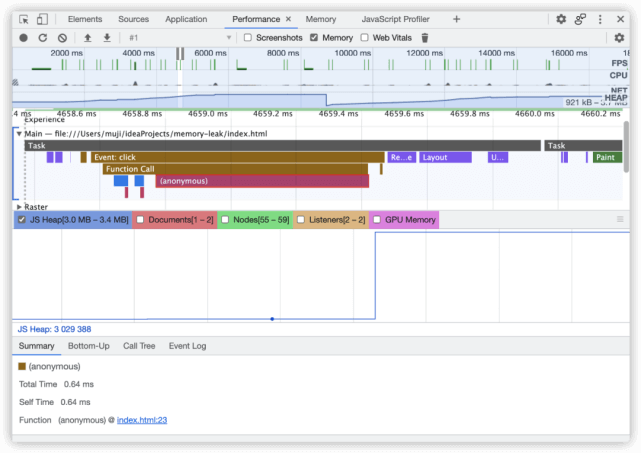Uncheck the Memory checkbox
Screen dimensions: 641x453
(314, 38)
